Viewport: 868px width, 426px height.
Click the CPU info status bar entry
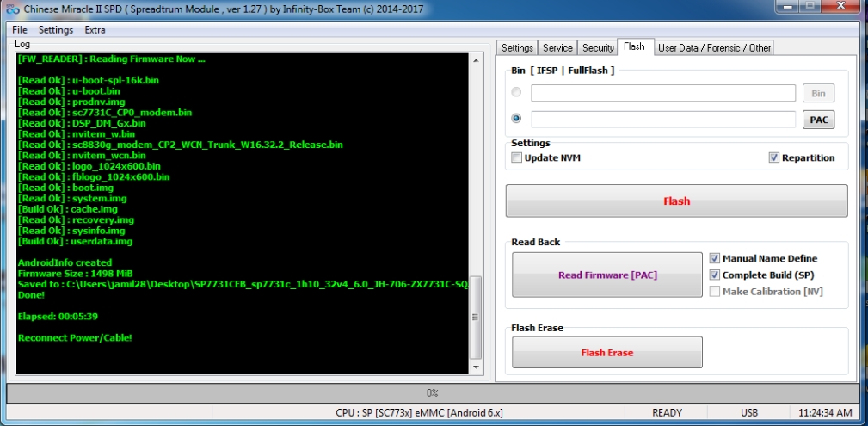pyautogui.click(x=418, y=413)
